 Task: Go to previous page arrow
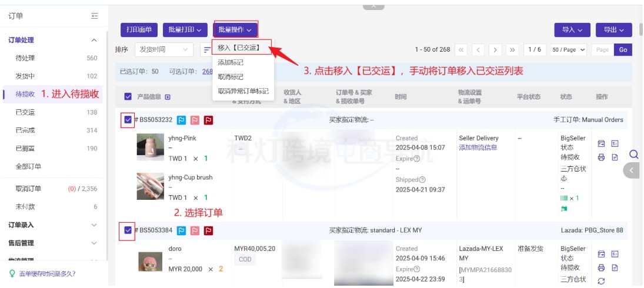pyautogui.click(x=478, y=49)
